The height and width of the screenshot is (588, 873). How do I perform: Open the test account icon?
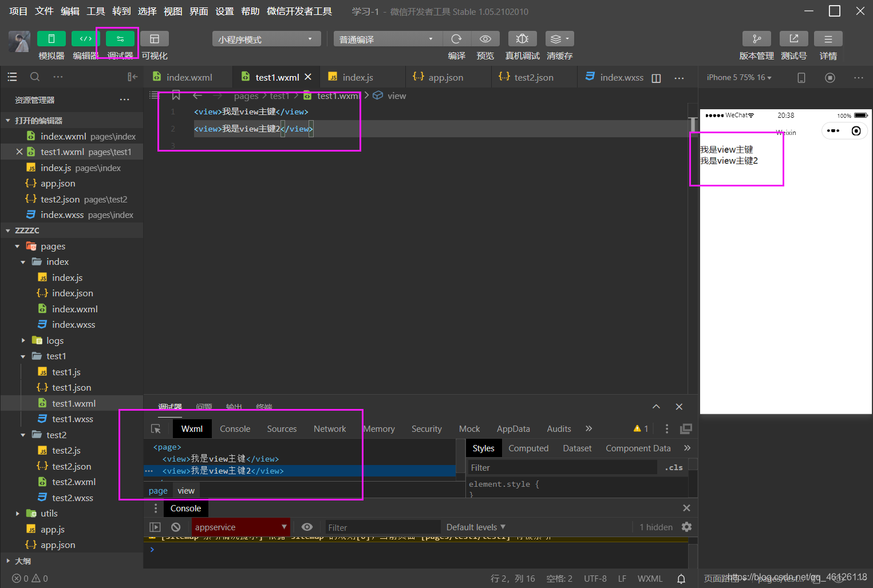pyautogui.click(x=793, y=39)
